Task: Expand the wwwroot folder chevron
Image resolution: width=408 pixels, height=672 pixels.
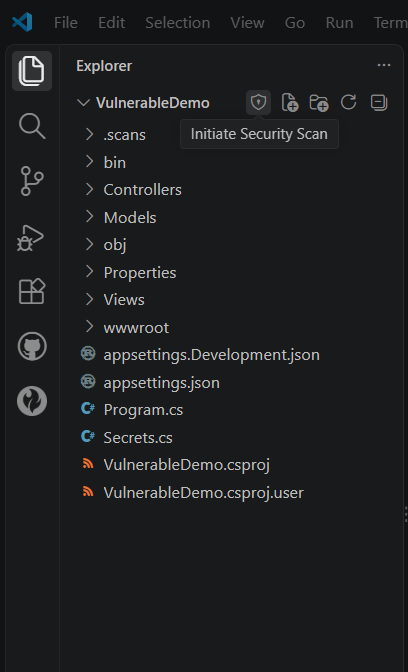Action: tap(89, 327)
